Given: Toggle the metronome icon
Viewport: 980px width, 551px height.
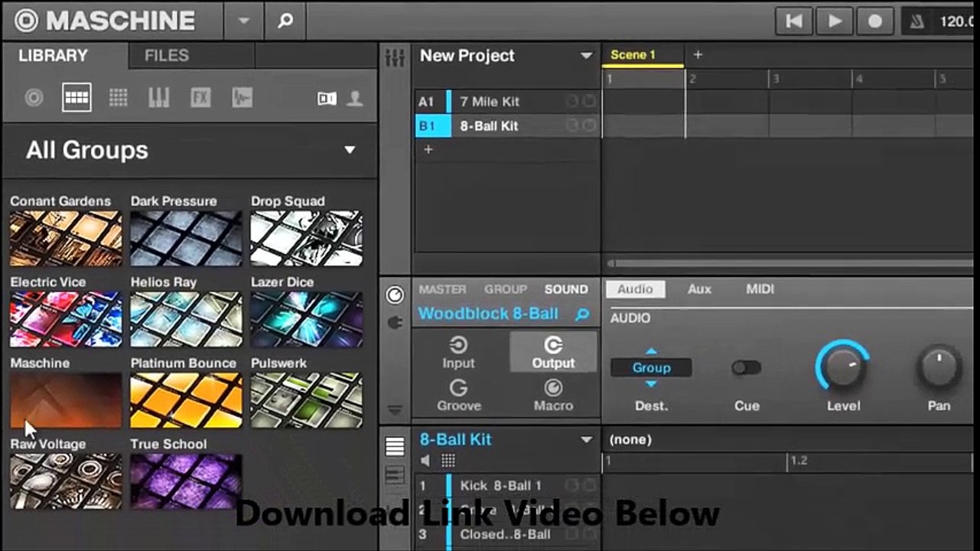Looking at the screenshot, I should coord(917,21).
